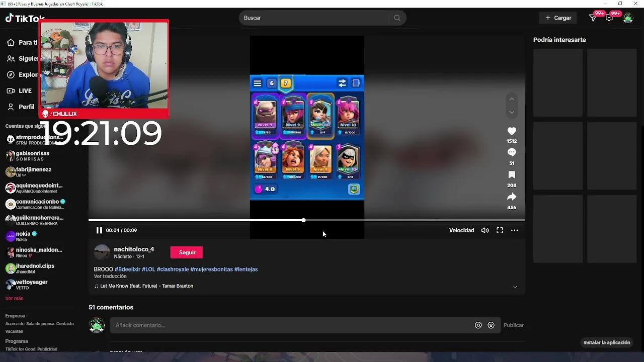
Task: Open the Velocidad speed selector
Action: (x=461, y=230)
